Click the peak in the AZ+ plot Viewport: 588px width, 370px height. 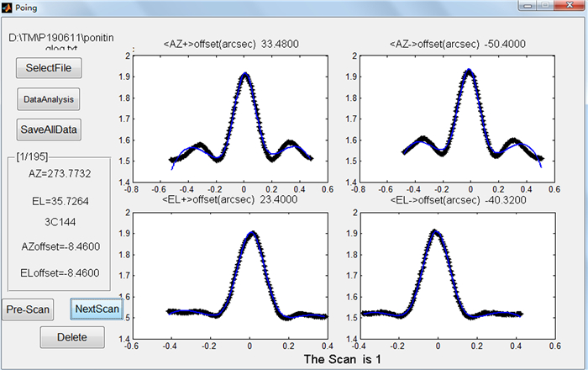pos(244,74)
